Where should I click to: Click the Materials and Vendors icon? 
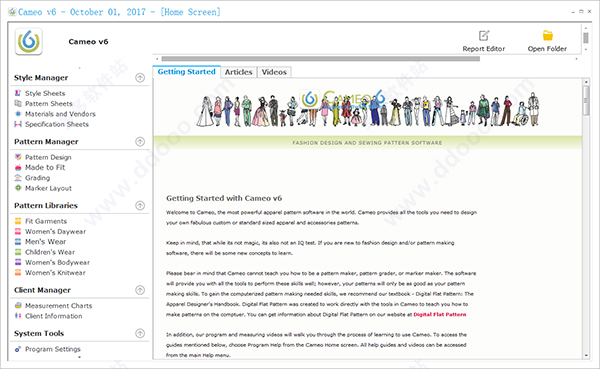18,114
